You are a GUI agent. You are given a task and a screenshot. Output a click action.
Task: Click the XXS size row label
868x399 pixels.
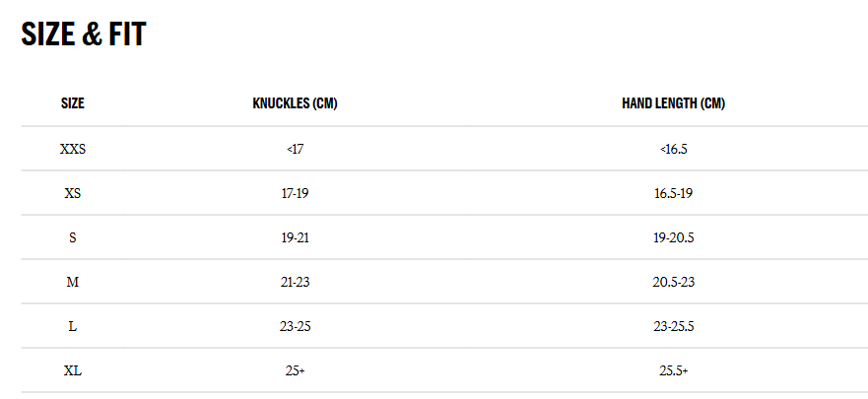72,149
